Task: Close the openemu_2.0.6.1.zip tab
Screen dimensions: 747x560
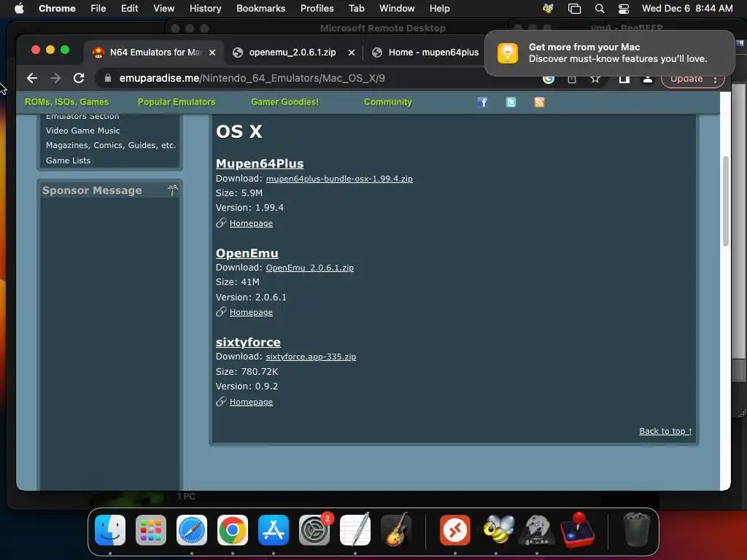Action: tap(352, 52)
